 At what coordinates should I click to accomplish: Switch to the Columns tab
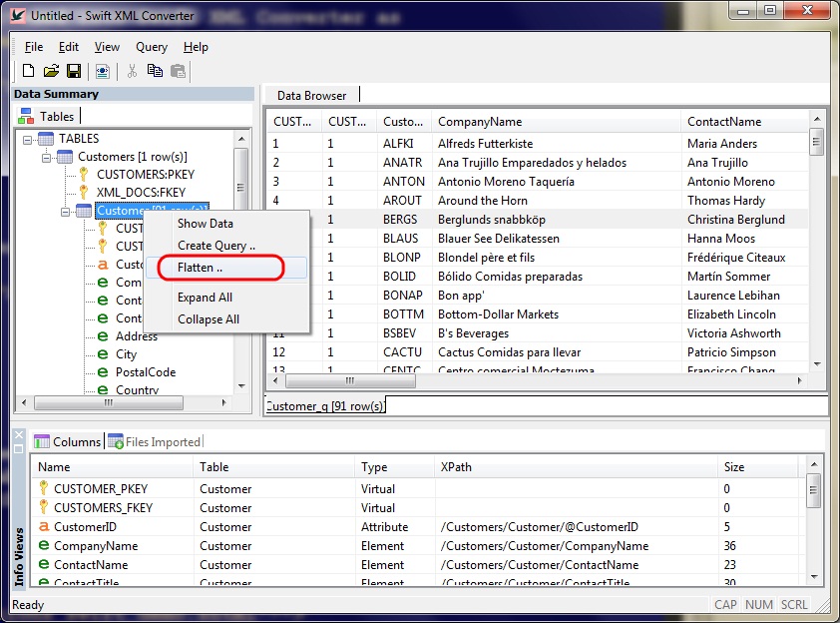click(x=68, y=441)
